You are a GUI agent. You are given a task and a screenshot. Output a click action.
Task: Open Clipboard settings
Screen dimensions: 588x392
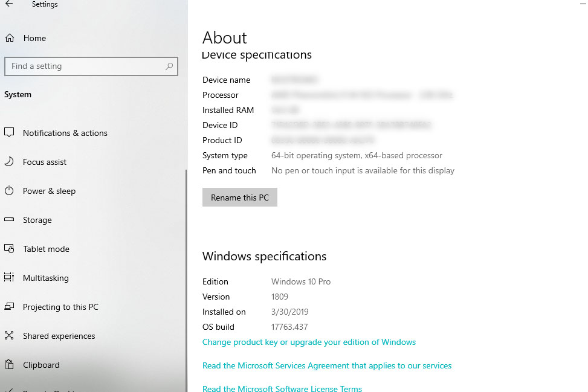coord(41,365)
